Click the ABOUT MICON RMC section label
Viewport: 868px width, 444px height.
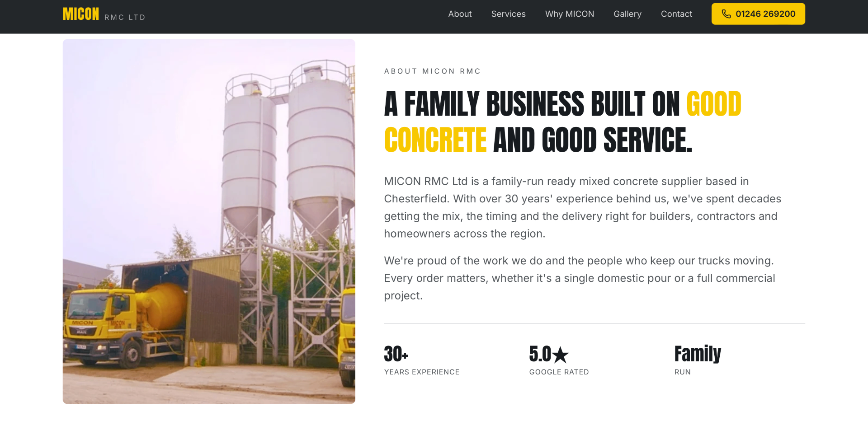coord(432,71)
